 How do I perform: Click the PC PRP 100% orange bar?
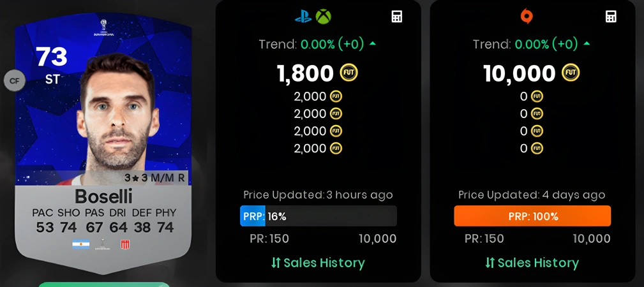pos(532,216)
